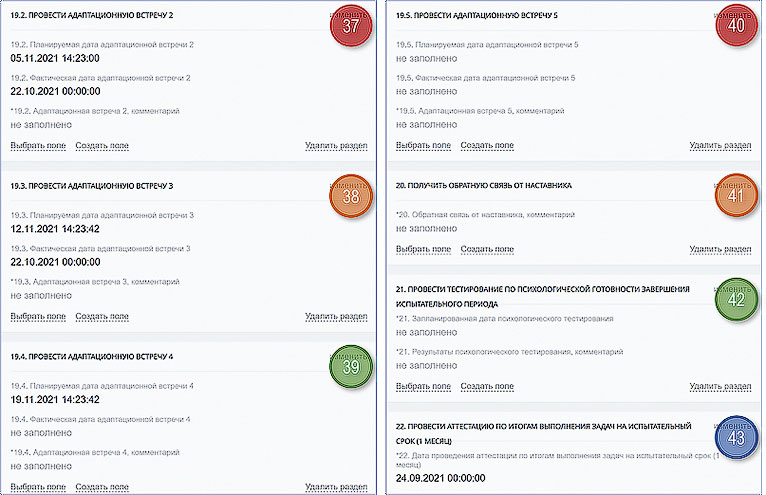Click 'Выбрать поле' in section 19.2
This screenshot has height=495, width=766.
pyautogui.click(x=38, y=146)
